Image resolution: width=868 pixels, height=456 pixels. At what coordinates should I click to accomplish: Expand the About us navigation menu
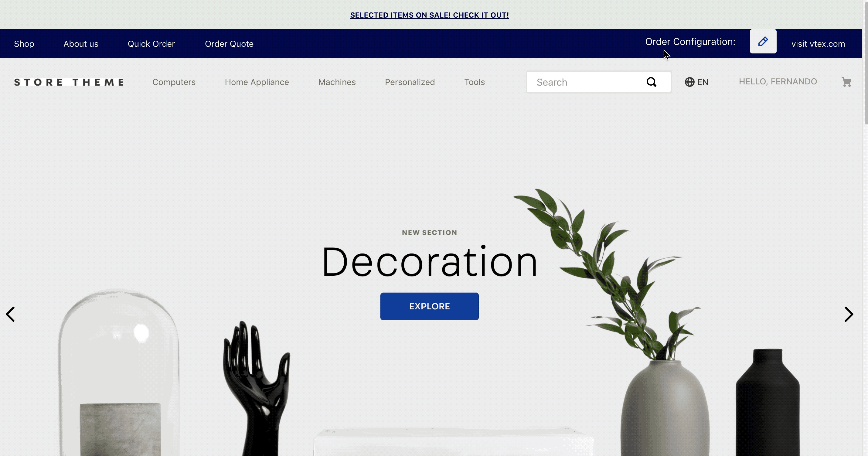[80, 44]
